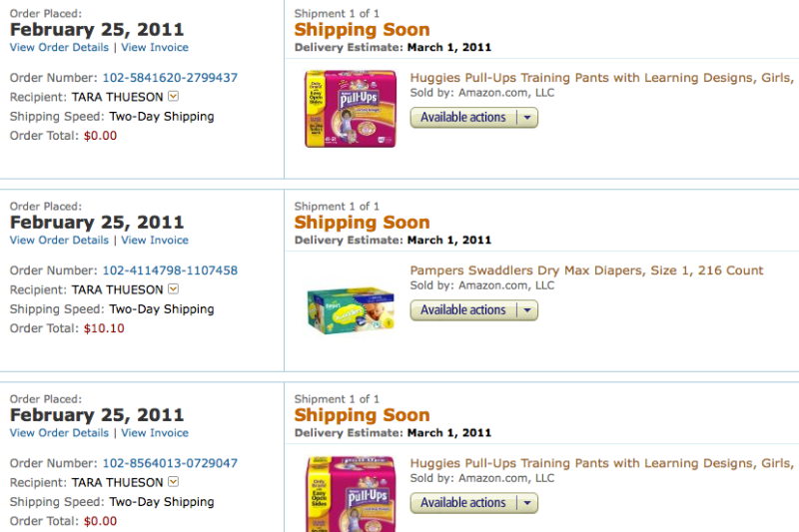Open Pampers Swaddlers Dry Max Diapers title link
The image size is (799, 532).
pyautogui.click(x=586, y=270)
